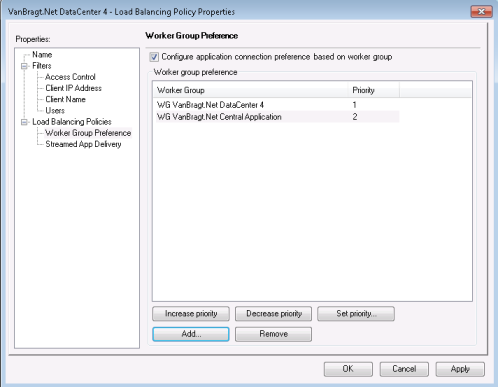Image resolution: width=498 pixels, height=387 pixels.
Task: Confirm with the OK button
Action: 348,369
